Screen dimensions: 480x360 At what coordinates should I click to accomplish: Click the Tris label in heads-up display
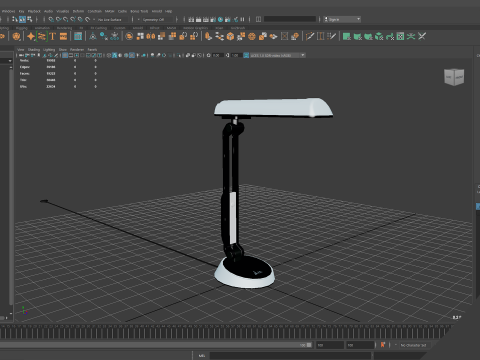click(23, 80)
